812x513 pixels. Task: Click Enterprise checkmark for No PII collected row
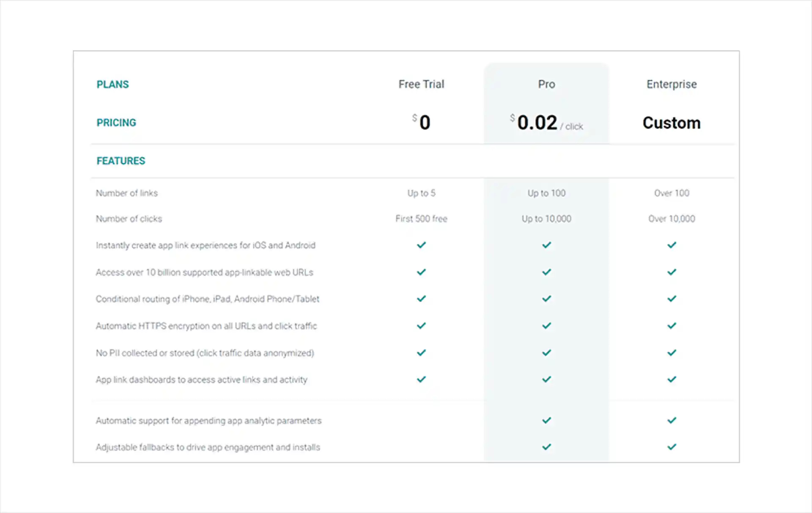pos(672,353)
